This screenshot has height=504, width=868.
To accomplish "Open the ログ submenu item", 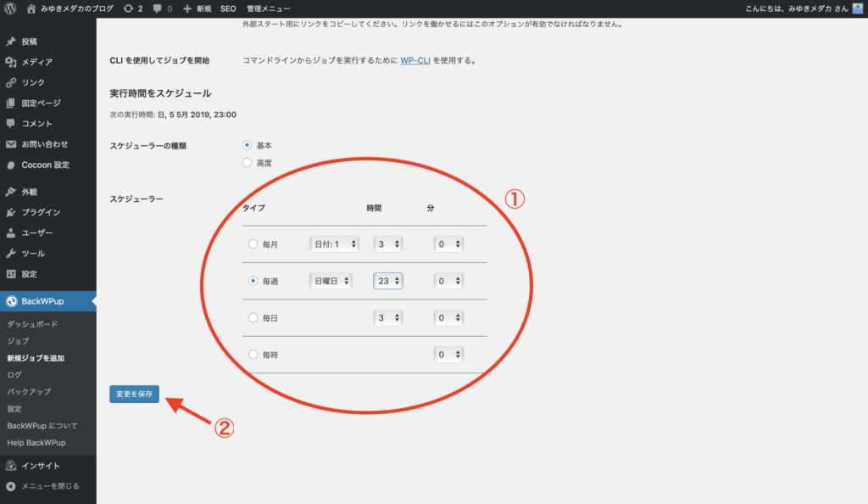I will pos(14,375).
